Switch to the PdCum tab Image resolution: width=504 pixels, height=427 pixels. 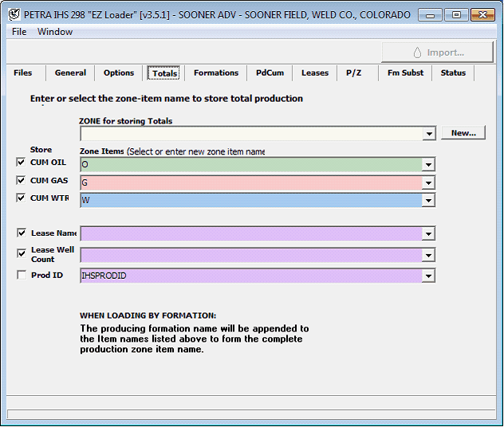[270, 73]
